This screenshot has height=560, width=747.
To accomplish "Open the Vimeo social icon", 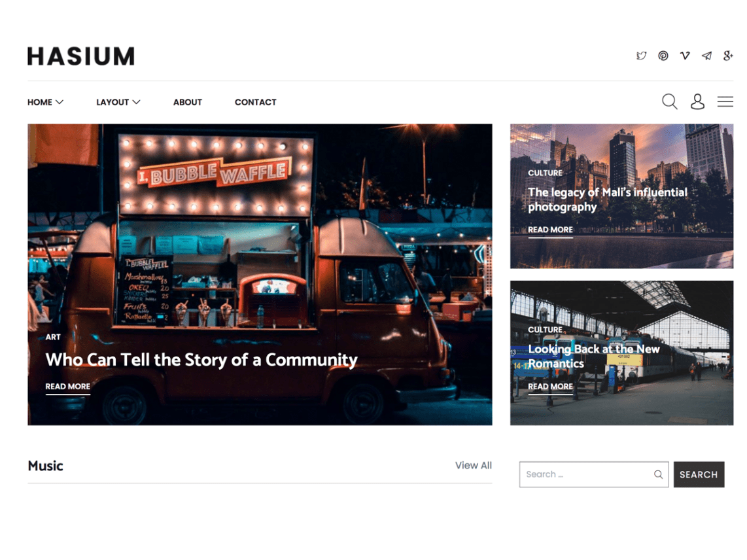I will tap(685, 56).
